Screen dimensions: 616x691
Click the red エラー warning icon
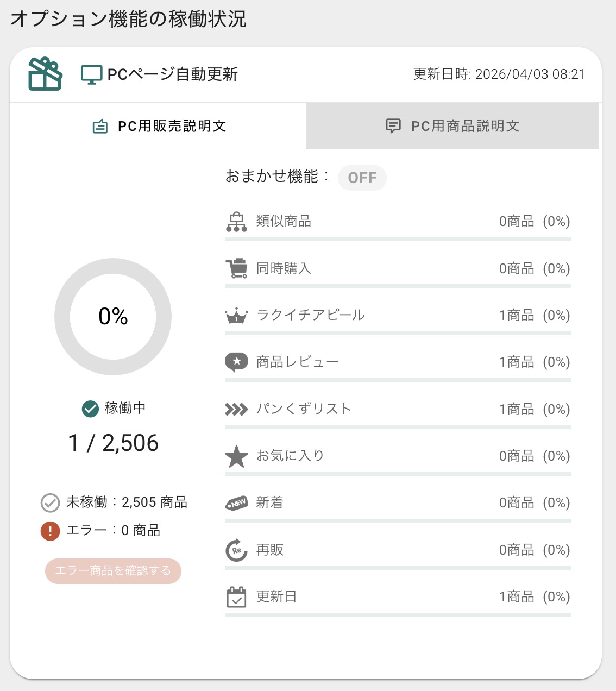point(50,531)
